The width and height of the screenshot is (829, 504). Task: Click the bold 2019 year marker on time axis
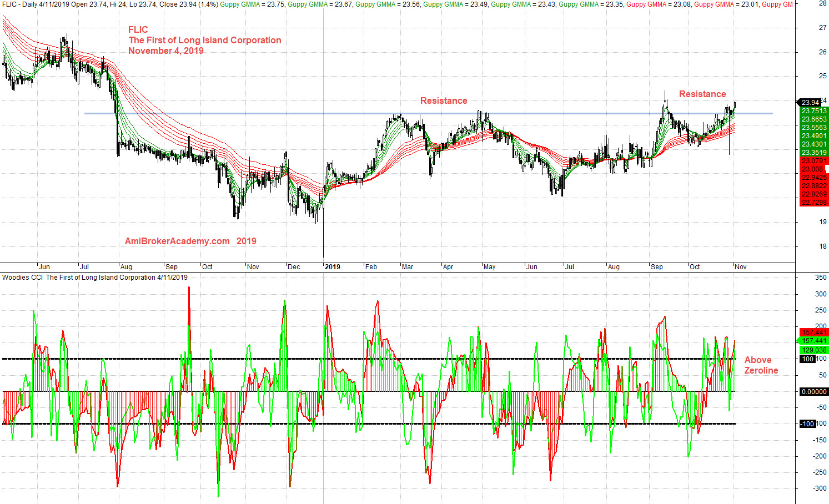tap(333, 267)
